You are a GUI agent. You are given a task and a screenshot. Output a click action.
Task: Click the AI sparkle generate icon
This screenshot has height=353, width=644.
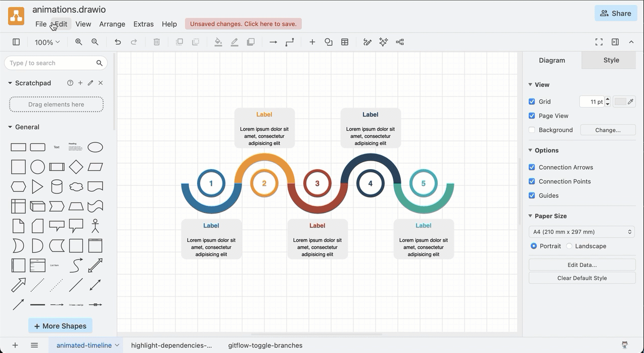[x=384, y=42]
